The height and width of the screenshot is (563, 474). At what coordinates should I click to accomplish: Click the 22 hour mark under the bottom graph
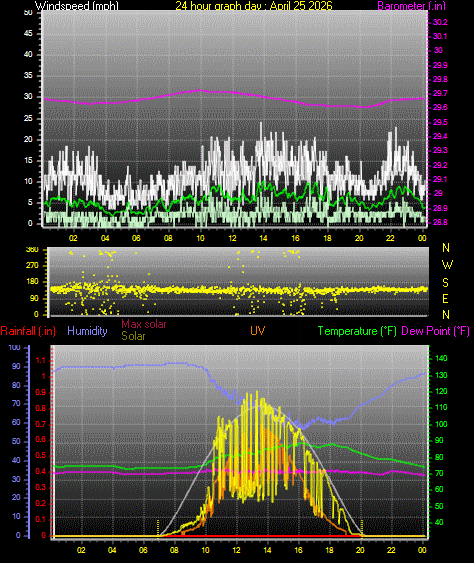point(391,550)
